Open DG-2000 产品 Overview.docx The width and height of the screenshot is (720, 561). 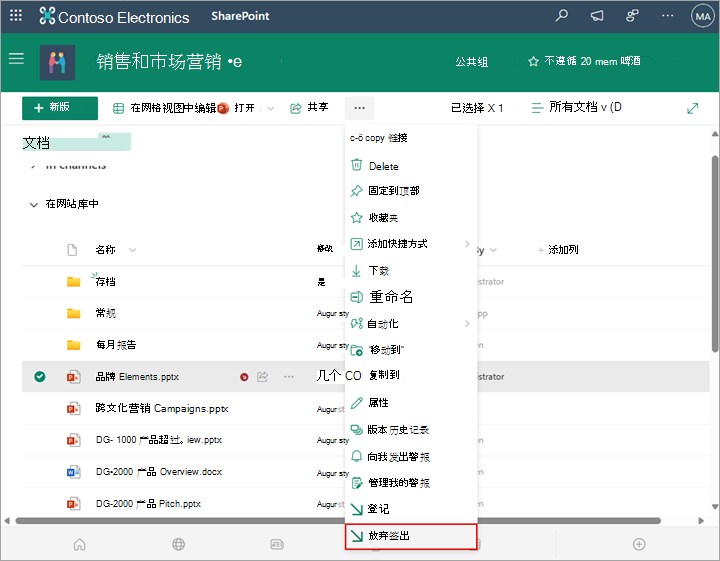pyautogui.click(x=158, y=471)
